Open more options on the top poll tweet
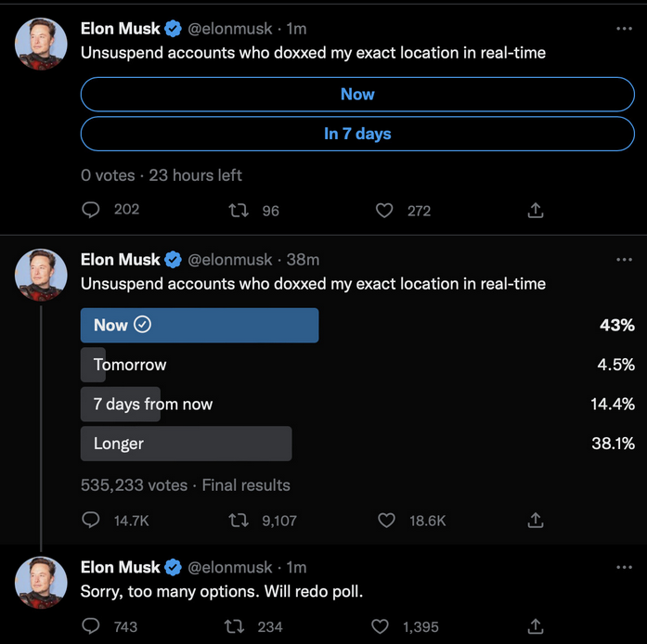 (624, 29)
